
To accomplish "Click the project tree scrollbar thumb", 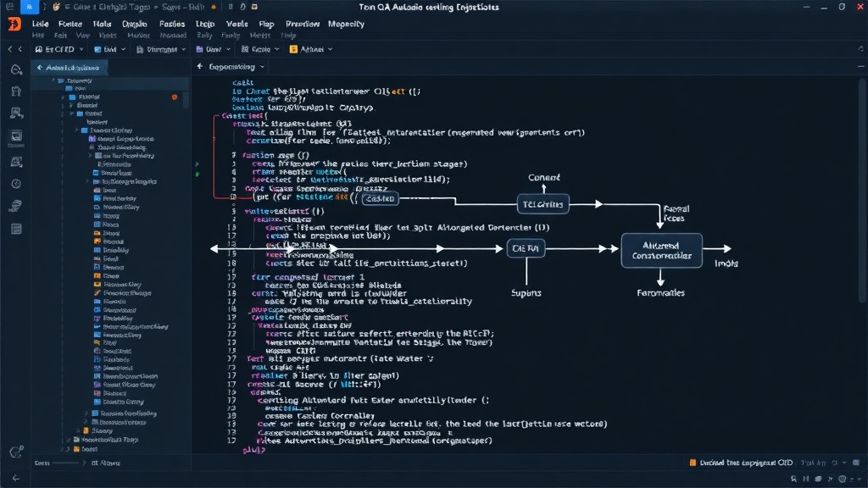I will pos(186,100).
